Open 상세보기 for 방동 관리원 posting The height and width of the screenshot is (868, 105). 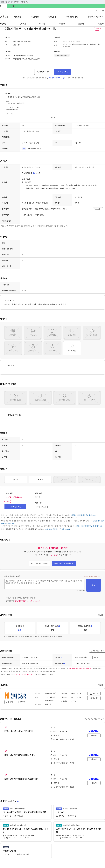click(94, 735)
